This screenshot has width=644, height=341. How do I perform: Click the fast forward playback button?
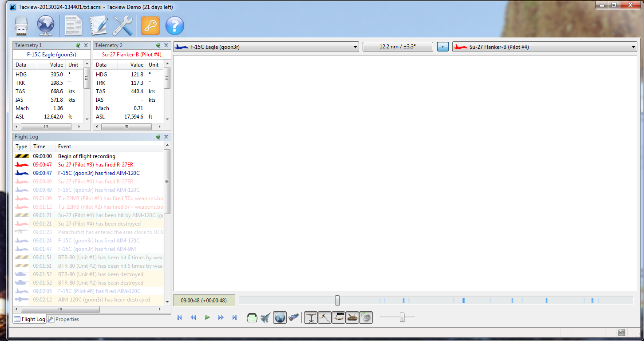(x=221, y=317)
